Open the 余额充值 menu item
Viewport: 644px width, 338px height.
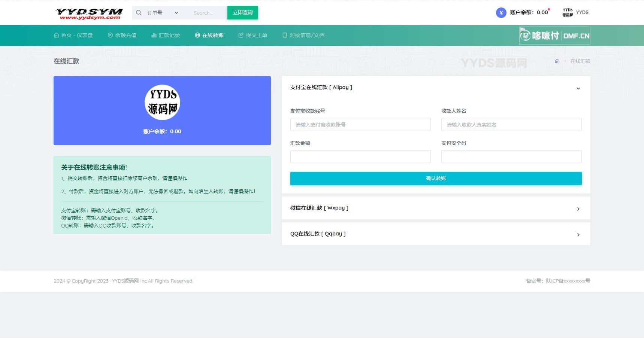(x=122, y=35)
